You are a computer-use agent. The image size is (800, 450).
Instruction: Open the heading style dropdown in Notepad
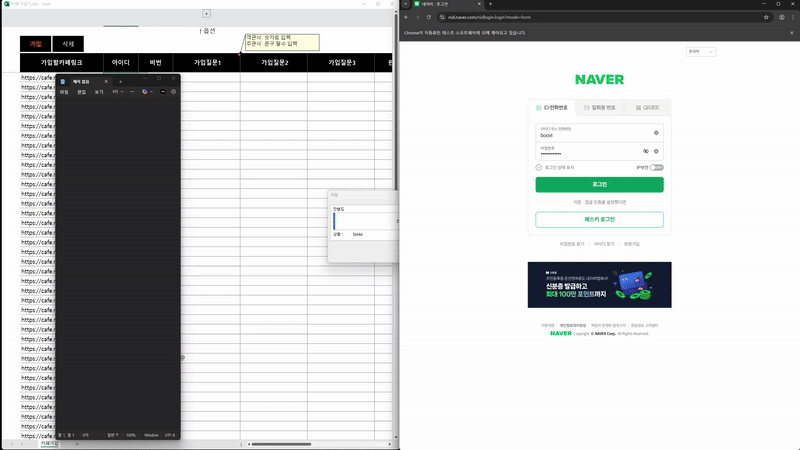click(118, 92)
